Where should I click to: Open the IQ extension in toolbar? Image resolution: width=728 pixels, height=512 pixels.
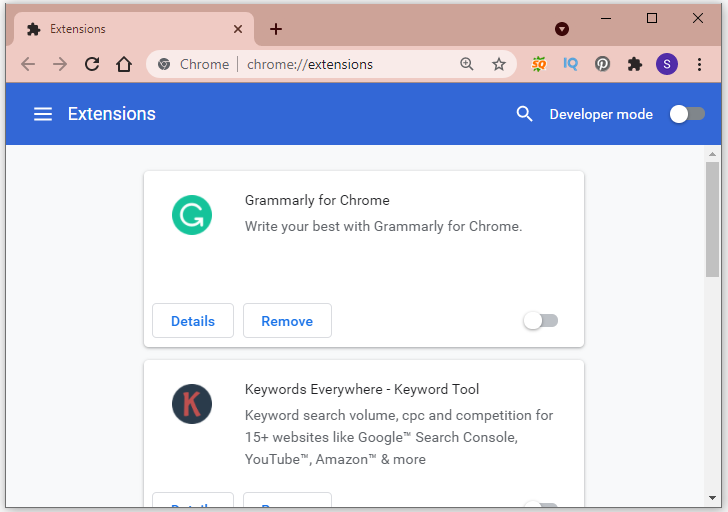(x=570, y=64)
